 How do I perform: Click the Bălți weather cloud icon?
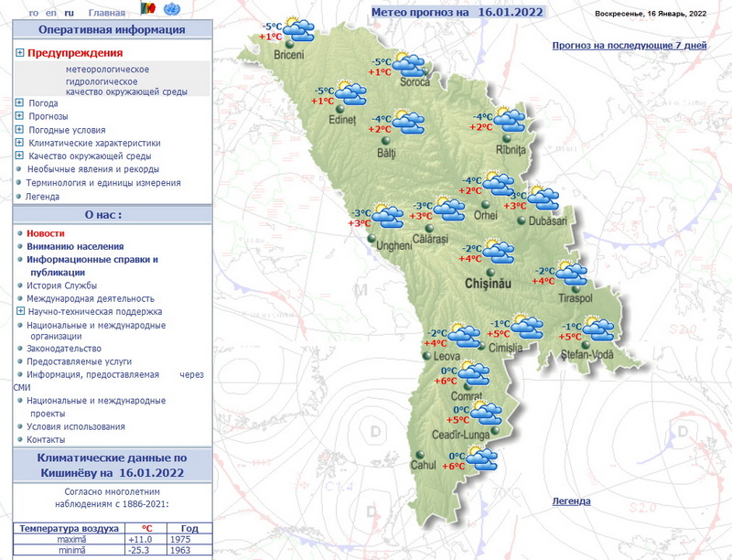[407, 122]
